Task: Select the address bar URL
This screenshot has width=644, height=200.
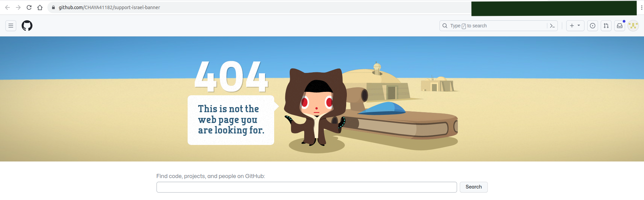Action: pyautogui.click(x=109, y=7)
